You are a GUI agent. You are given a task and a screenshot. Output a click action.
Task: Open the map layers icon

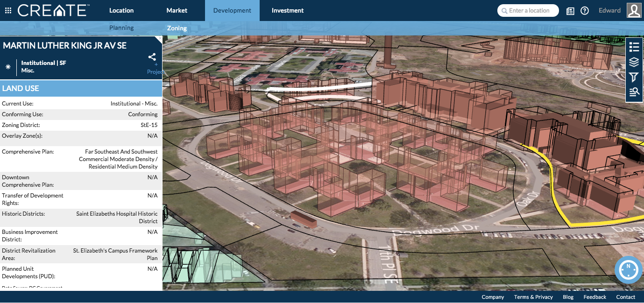(x=634, y=62)
